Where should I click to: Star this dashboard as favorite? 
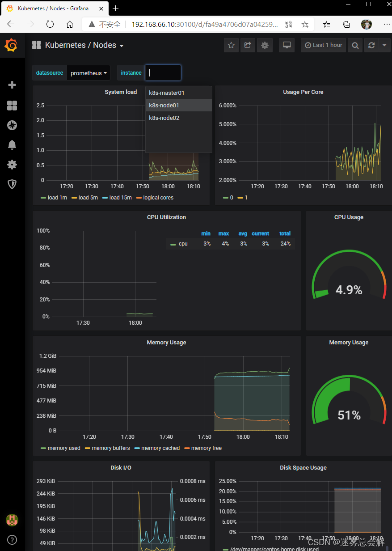click(x=231, y=45)
